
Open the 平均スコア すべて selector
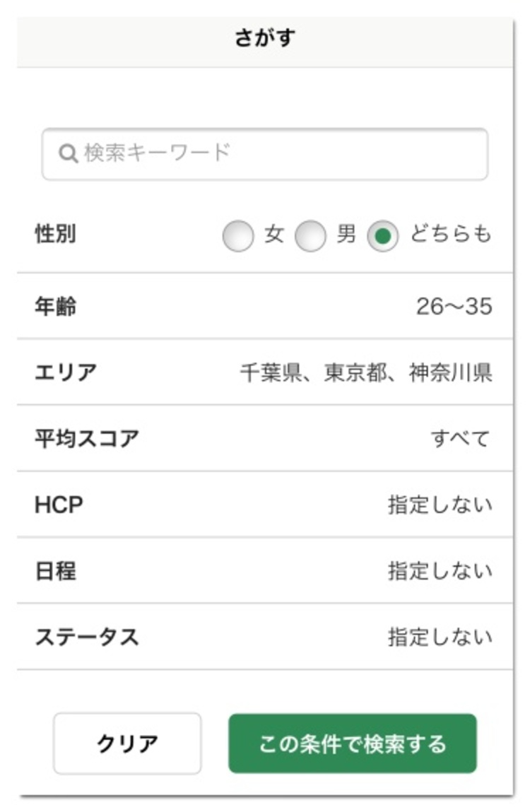pyautogui.click(x=265, y=439)
